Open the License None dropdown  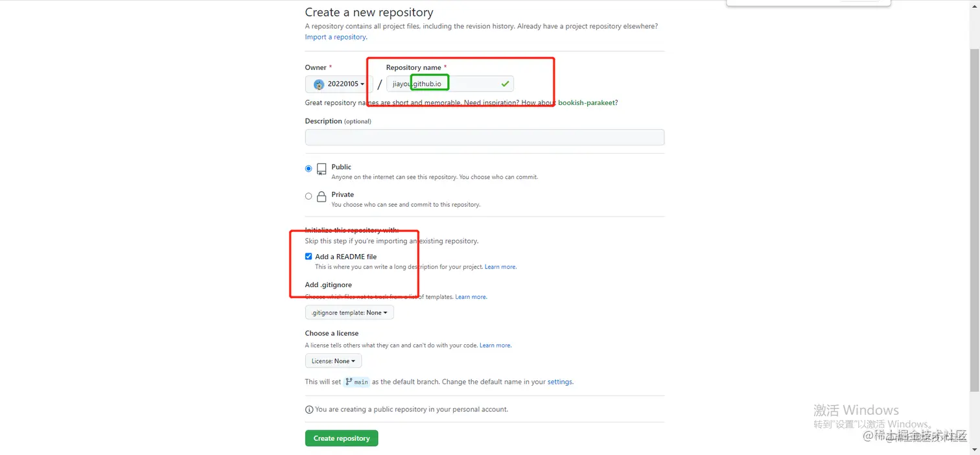(x=333, y=361)
